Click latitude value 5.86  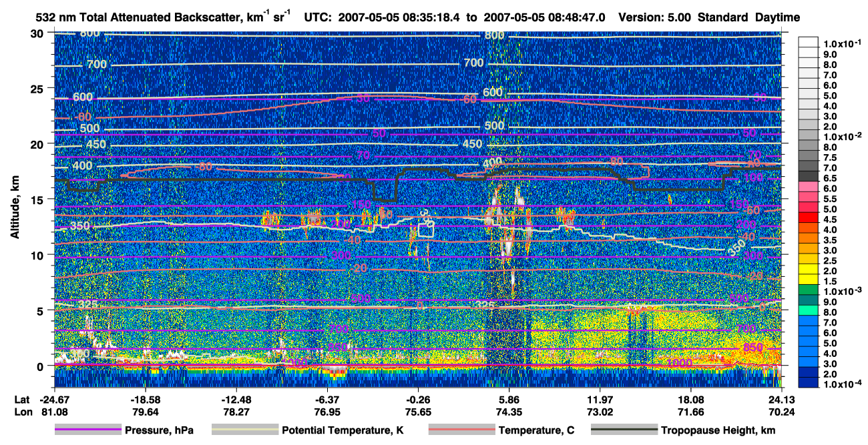(x=509, y=399)
